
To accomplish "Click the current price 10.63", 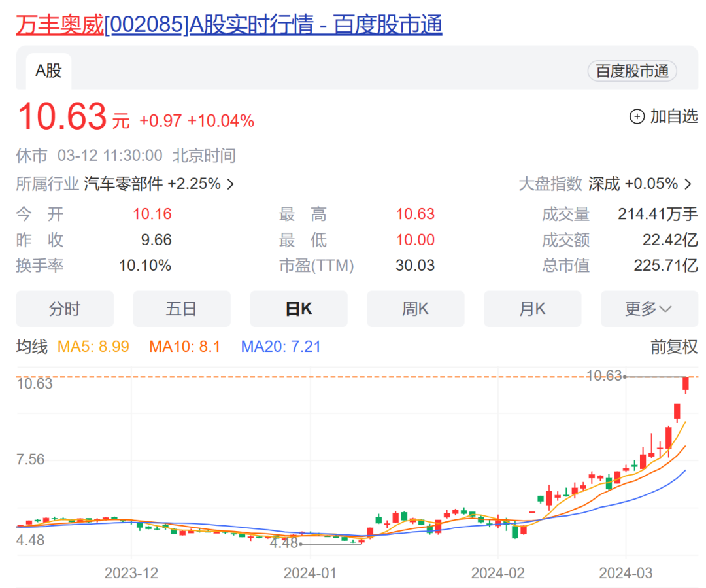I will [62, 116].
